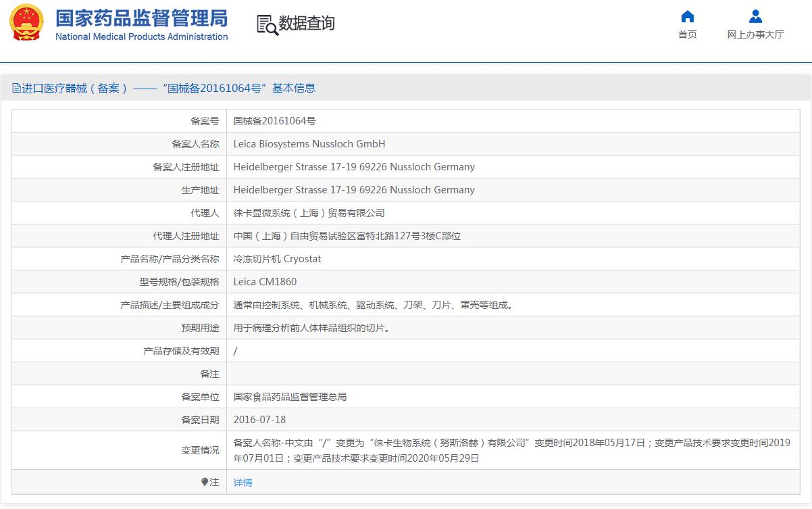Click the user icon above 网上办事大厅

point(755,16)
